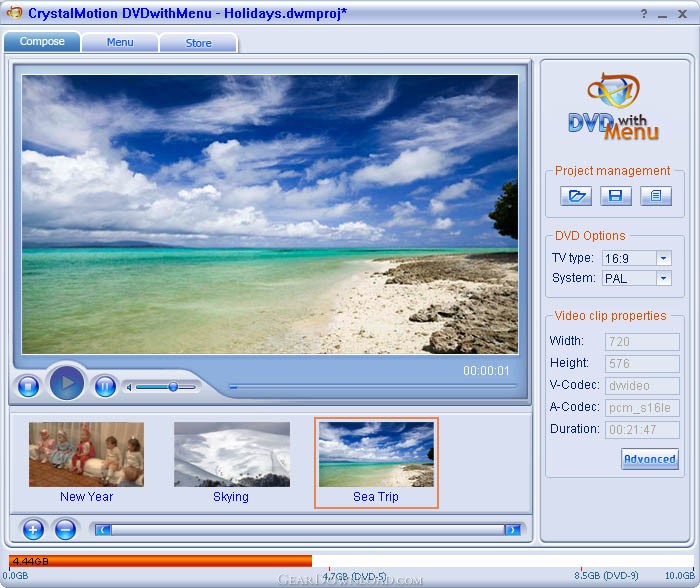Stop playback with the stop button
This screenshot has width=700, height=588.
[28, 386]
